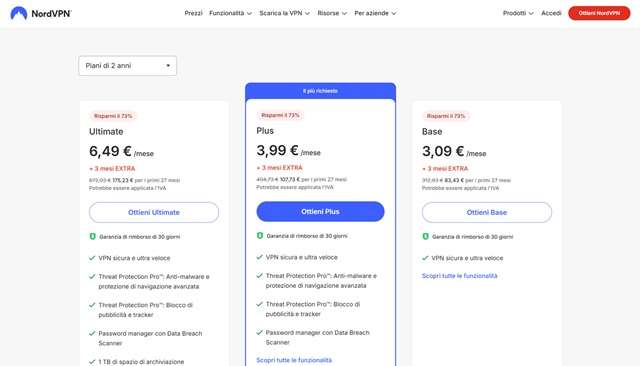
Task: Open the Prezzi page
Action: [193, 13]
